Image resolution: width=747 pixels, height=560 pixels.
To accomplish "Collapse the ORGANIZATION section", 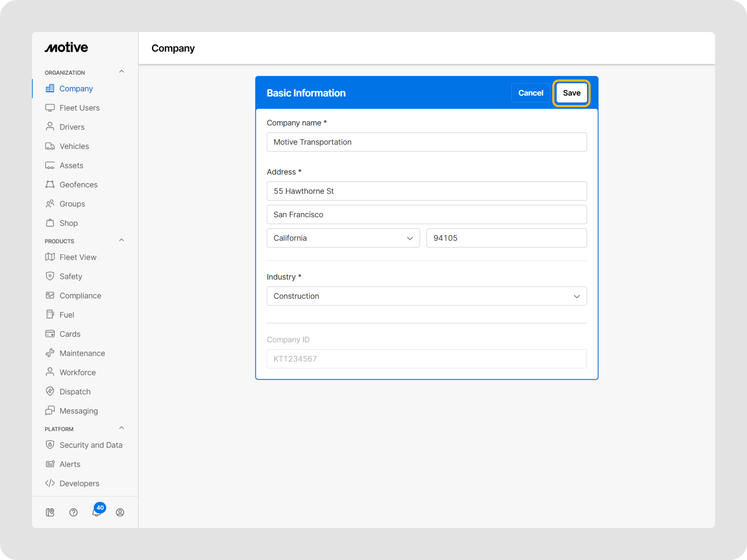I will point(121,71).
